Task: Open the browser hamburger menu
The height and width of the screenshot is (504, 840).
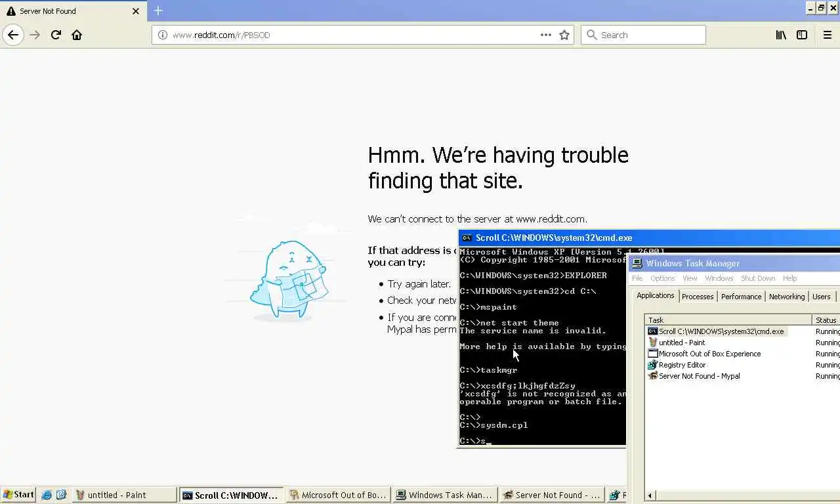Action: coord(828,35)
